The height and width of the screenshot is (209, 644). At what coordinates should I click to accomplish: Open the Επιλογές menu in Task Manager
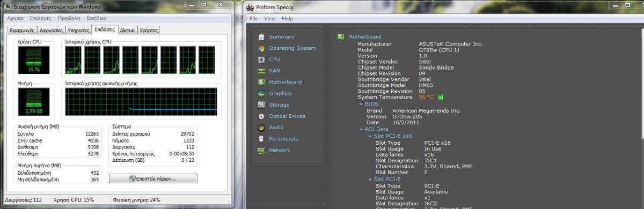(41, 18)
